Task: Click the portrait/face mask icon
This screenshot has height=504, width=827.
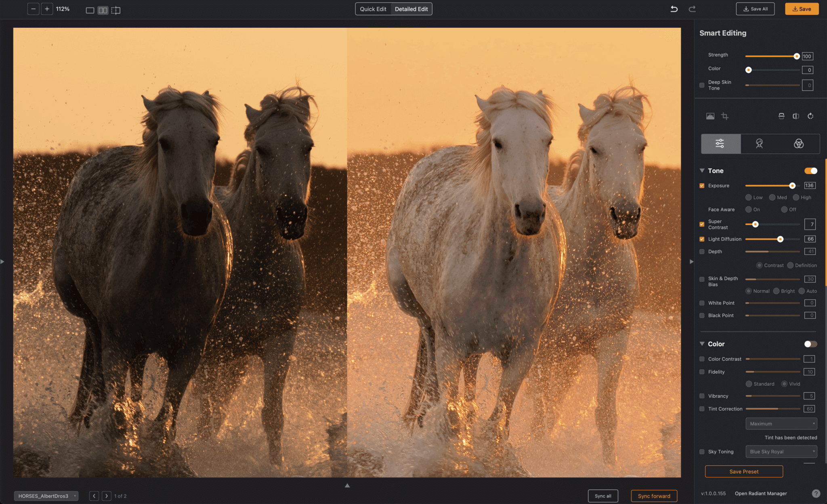Action: pos(758,143)
